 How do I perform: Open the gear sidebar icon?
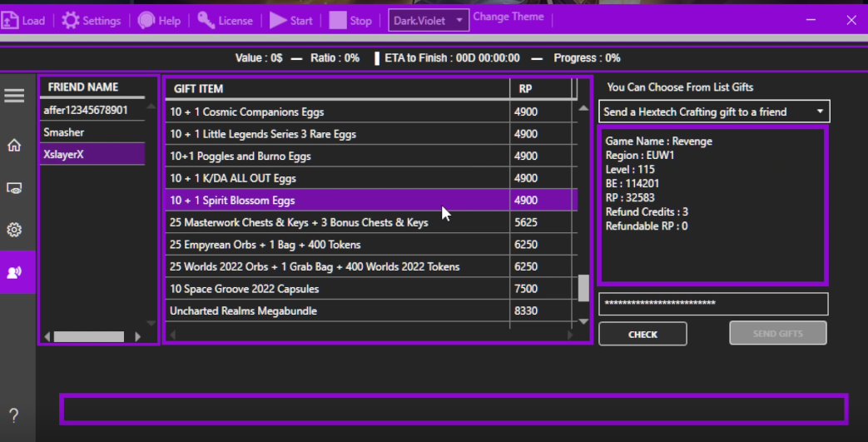pyautogui.click(x=14, y=230)
